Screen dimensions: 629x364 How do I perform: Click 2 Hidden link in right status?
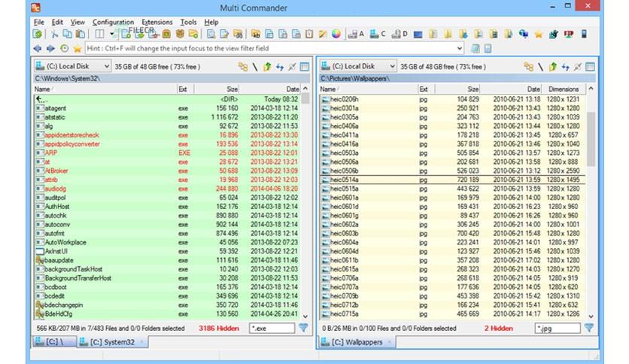(x=498, y=329)
